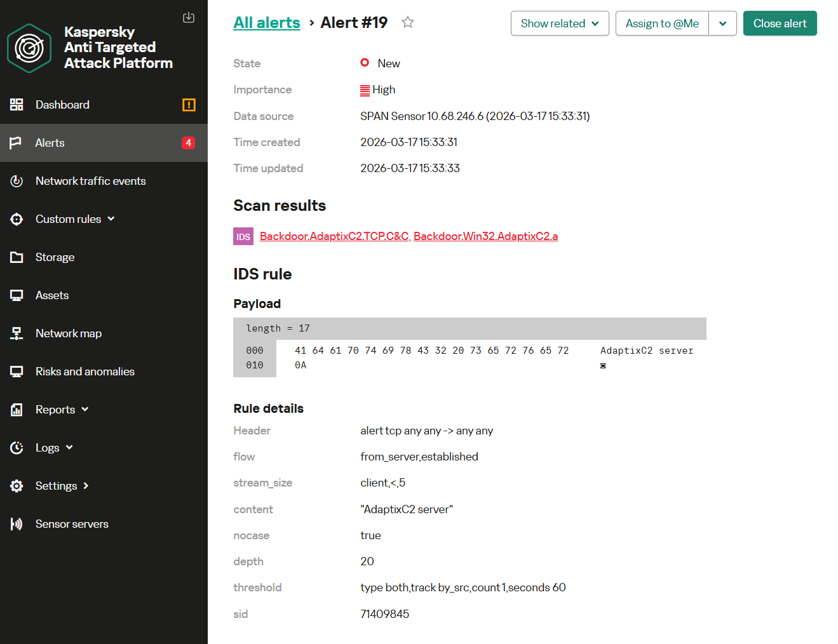This screenshot has height=644, width=838.
Task: Follow the All alerts breadcrumb link
Action: [267, 23]
